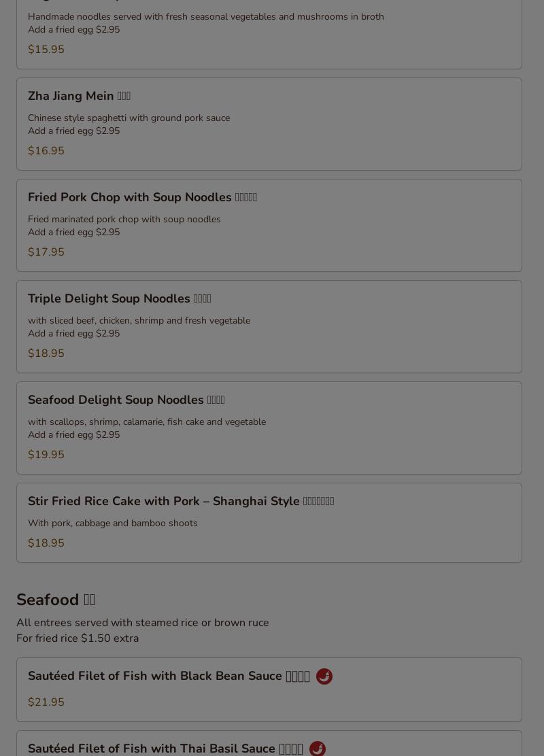The height and width of the screenshot is (756, 544).
Task: Click the $15.95 price of the handmade noodles item
Action: pos(46,50)
